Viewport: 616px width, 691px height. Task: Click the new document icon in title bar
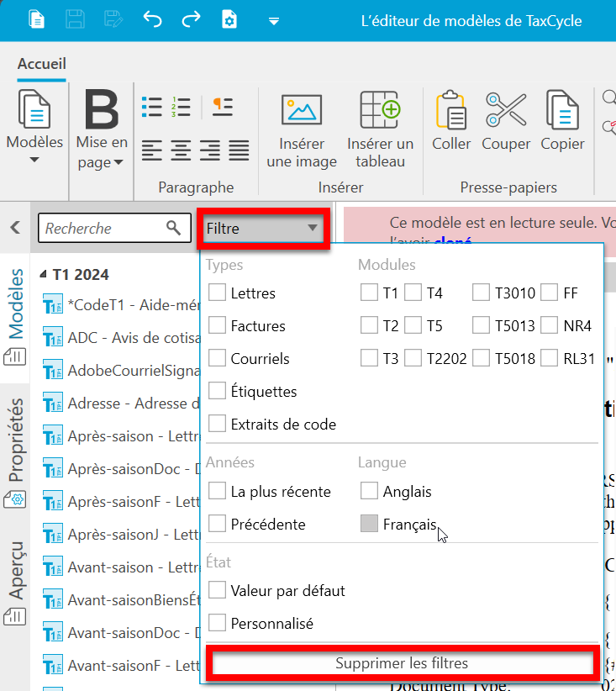pyautogui.click(x=36, y=20)
